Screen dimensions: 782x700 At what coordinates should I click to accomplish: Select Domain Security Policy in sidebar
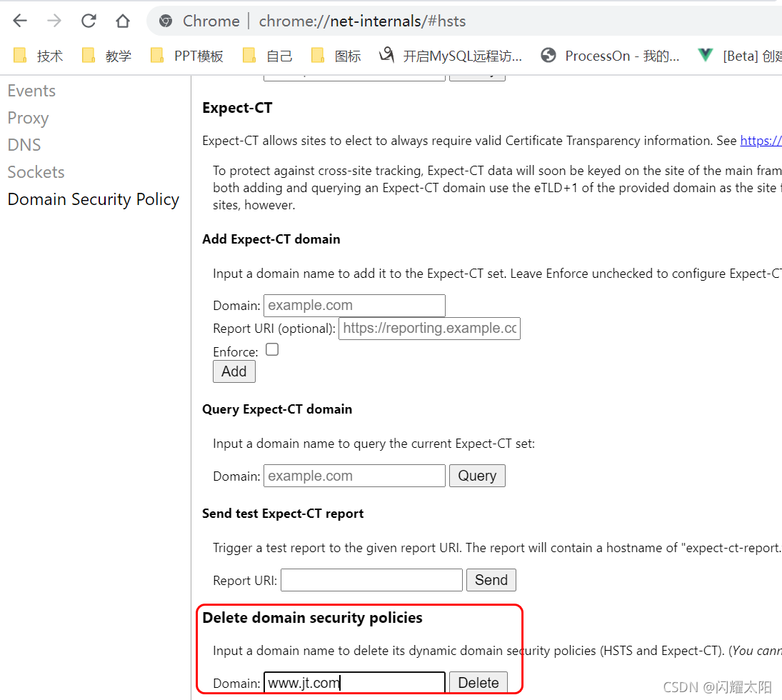click(x=94, y=199)
